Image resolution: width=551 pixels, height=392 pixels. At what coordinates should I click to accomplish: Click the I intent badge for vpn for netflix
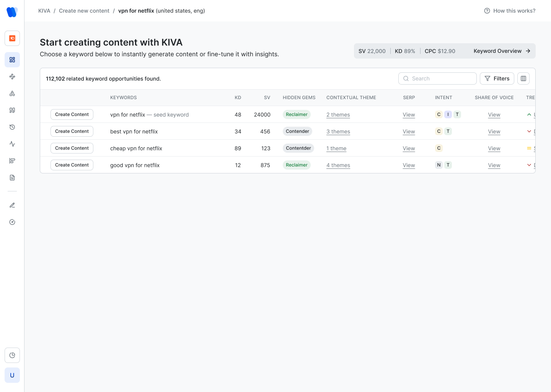click(x=448, y=114)
